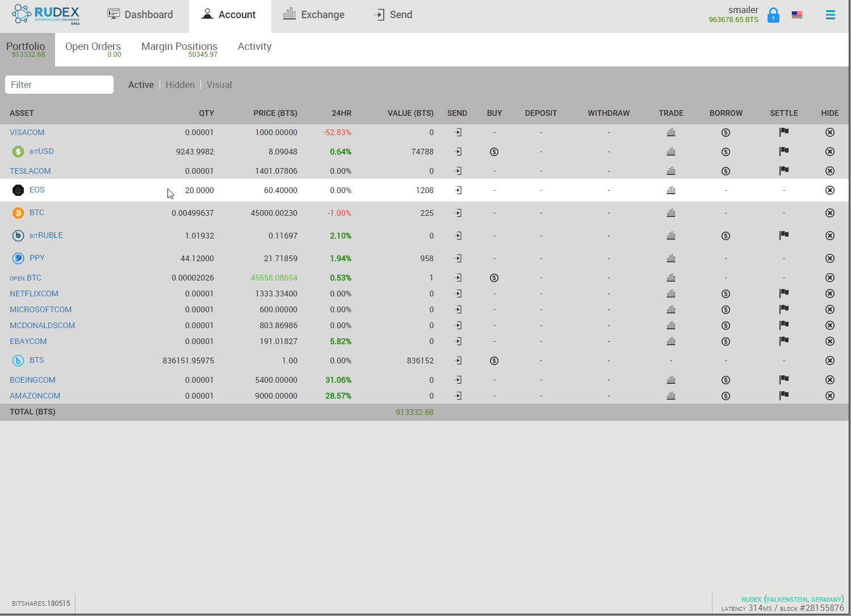This screenshot has width=851, height=616.
Task: Click borrow icon in EBAYCOM row
Action: click(x=726, y=341)
